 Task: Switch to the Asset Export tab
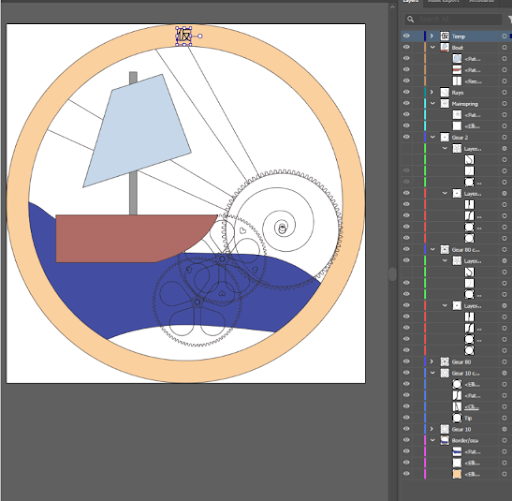444,2
